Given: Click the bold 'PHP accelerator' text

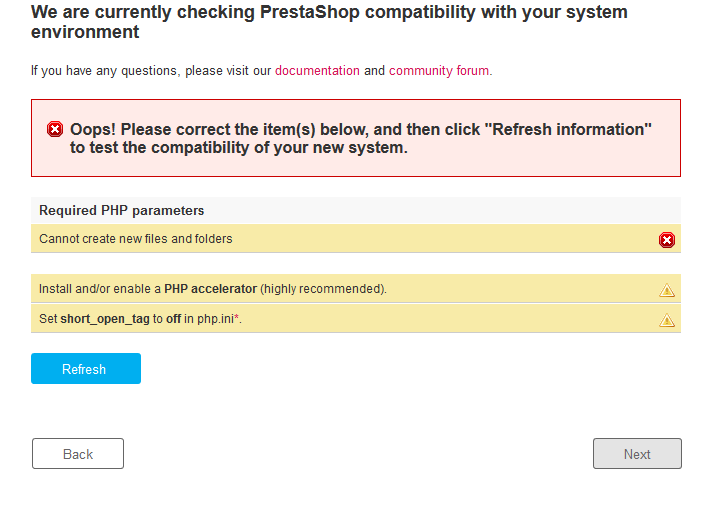Looking at the screenshot, I should pyautogui.click(x=210, y=289).
